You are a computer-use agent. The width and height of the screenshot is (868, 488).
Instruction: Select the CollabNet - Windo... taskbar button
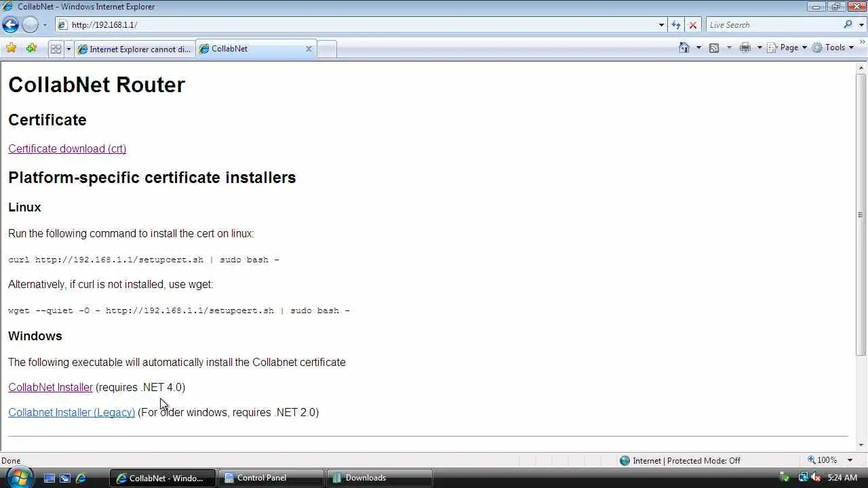pos(163,478)
